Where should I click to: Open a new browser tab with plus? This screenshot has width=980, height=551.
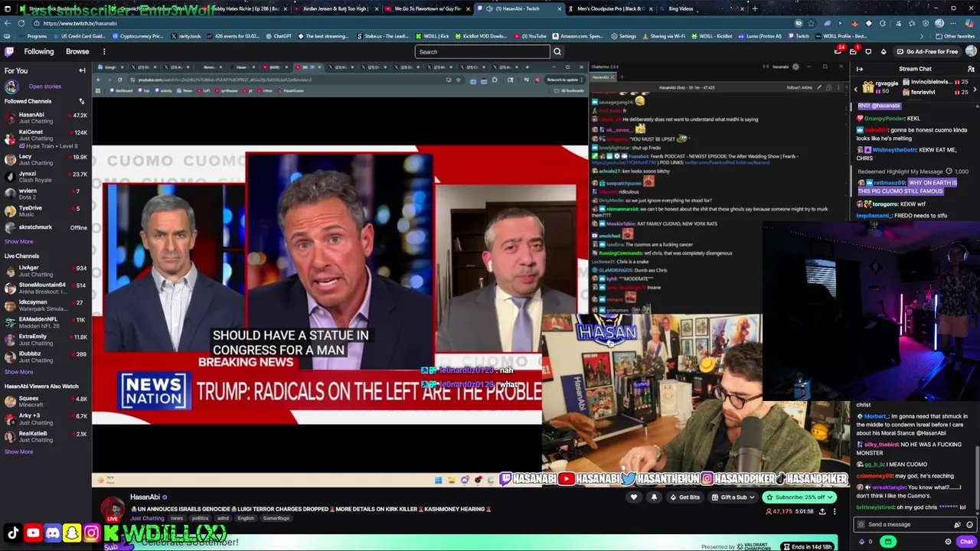(x=755, y=8)
